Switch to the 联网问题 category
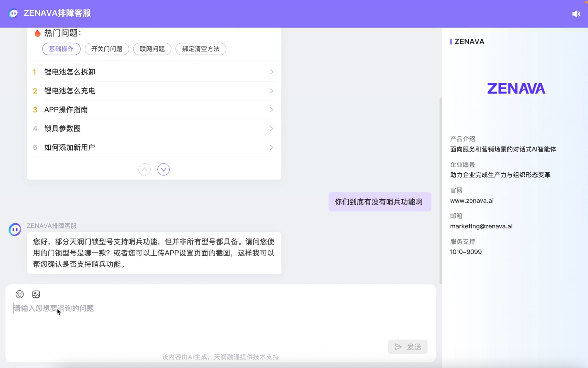588x368 pixels. [152, 49]
